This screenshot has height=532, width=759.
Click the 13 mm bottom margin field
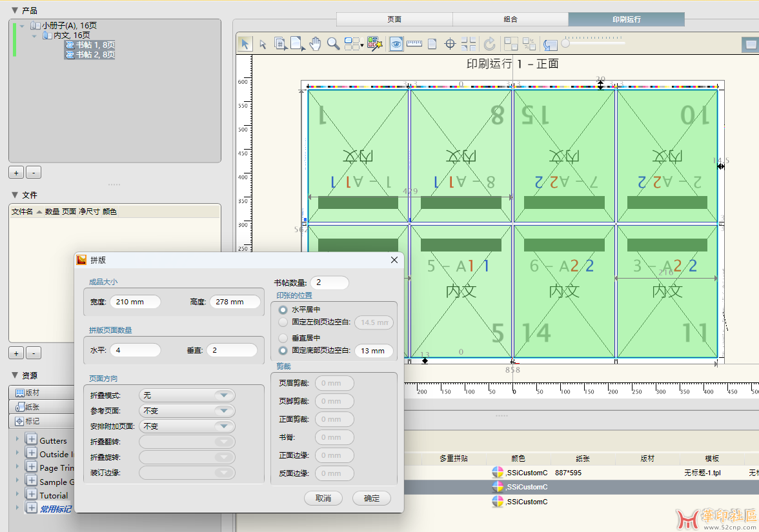[x=374, y=351]
